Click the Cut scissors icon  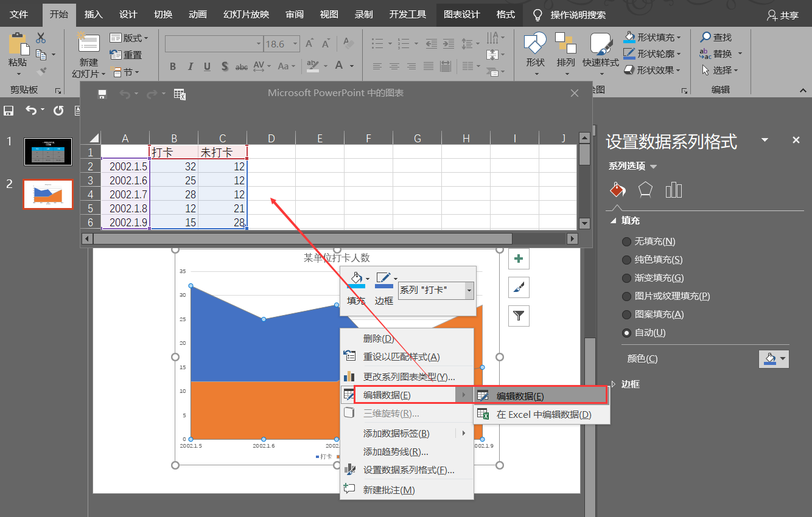pos(41,38)
